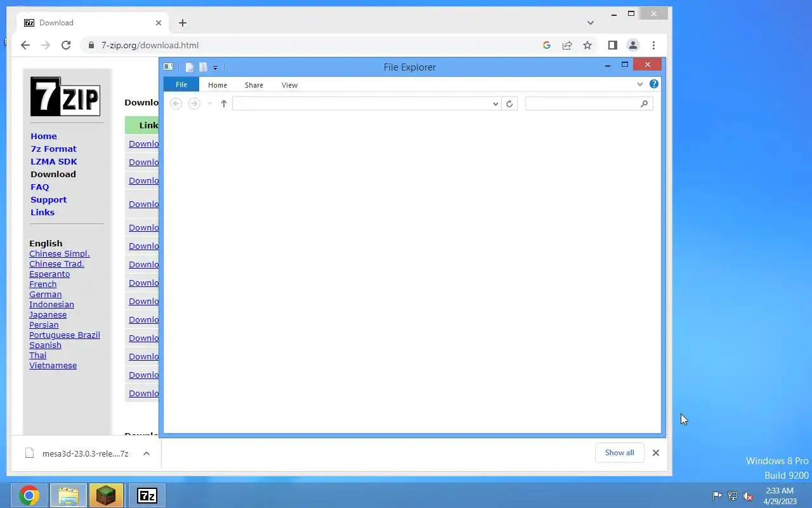Switch to the Share ribbon tab
Viewport: 812px width, 508px height.
point(254,84)
